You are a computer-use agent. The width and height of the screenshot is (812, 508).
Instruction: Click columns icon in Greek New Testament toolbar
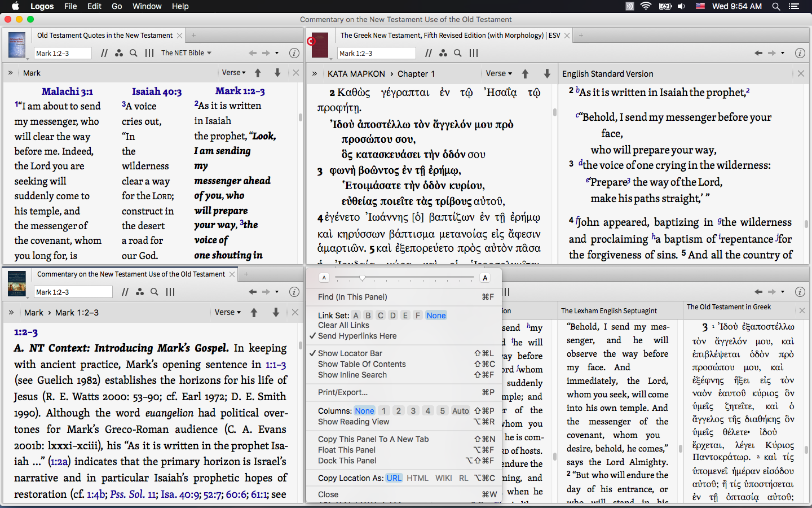[x=474, y=53]
